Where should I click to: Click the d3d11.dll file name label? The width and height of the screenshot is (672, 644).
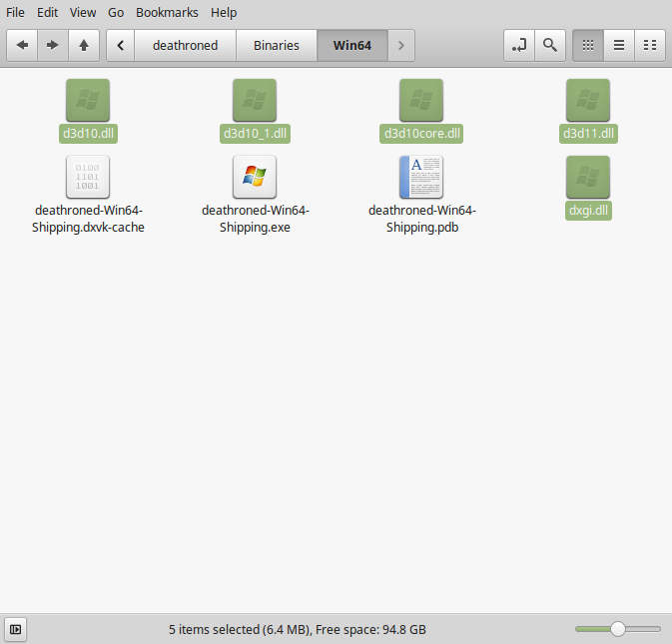[x=588, y=134]
